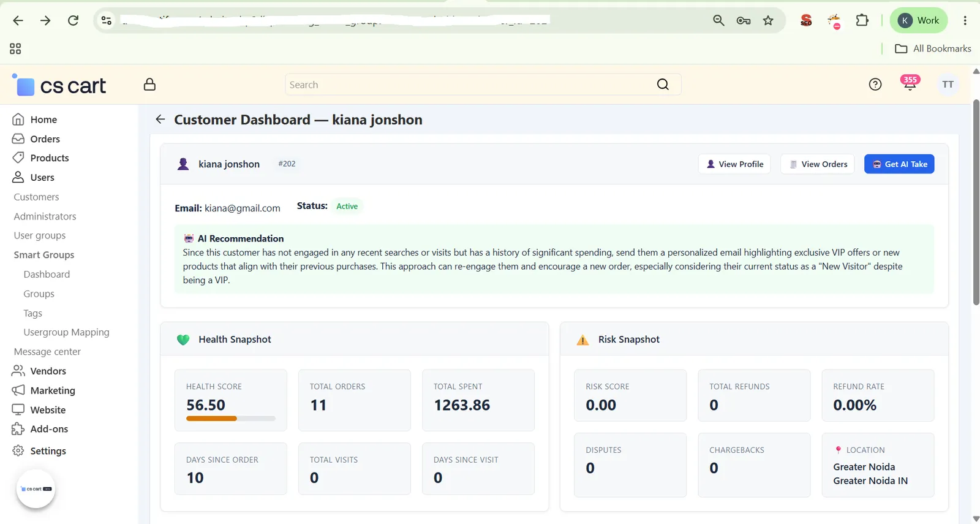Collapse the Users sidebar section
980x524 pixels.
click(x=34, y=178)
